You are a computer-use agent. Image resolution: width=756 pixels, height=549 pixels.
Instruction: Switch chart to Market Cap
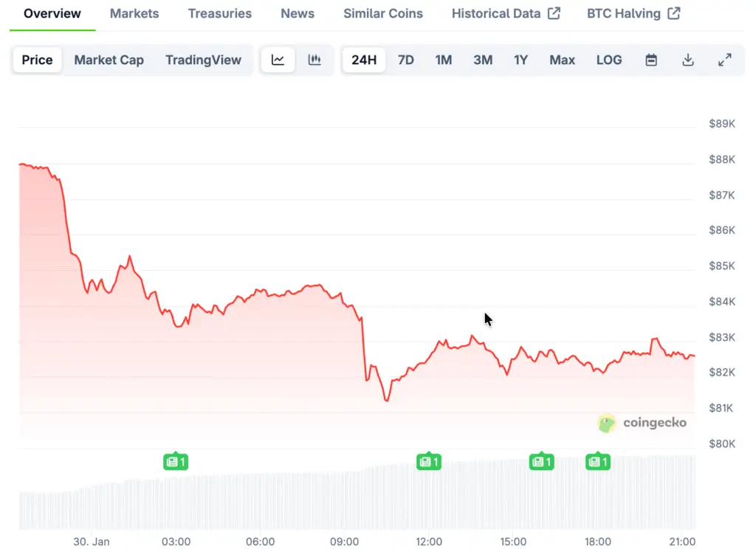[x=109, y=61]
